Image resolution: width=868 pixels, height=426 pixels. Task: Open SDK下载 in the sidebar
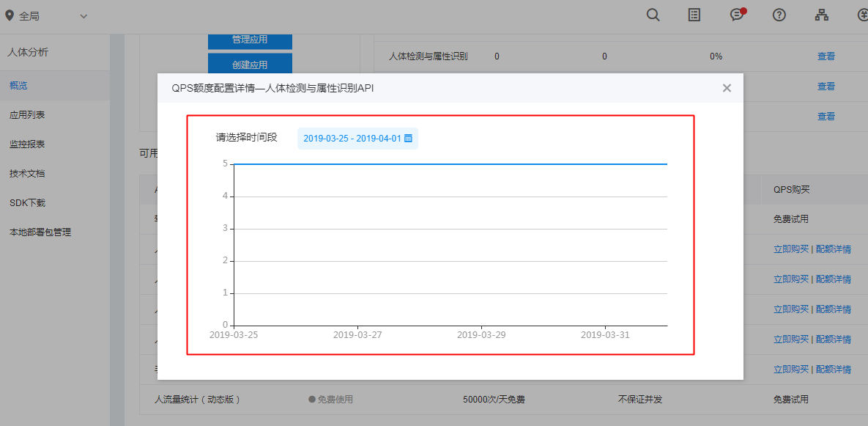pyautogui.click(x=27, y=203)
